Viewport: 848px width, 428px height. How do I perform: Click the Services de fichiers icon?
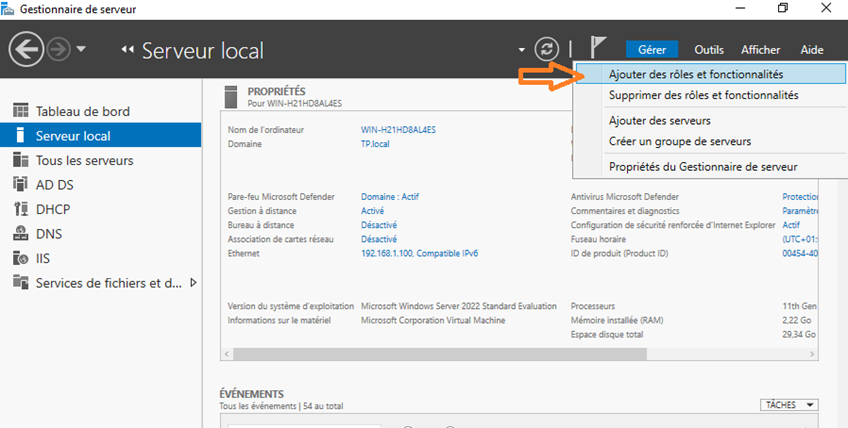tap(21, 282)
